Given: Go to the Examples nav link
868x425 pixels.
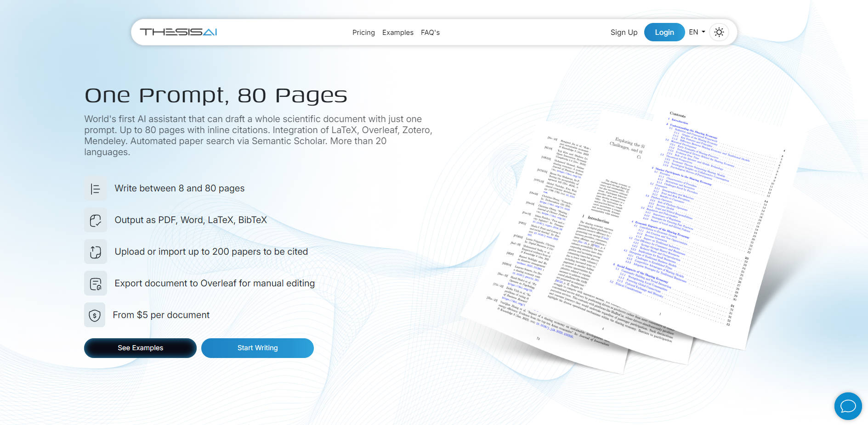Looking at the screenshot, I should coord(397,33).
